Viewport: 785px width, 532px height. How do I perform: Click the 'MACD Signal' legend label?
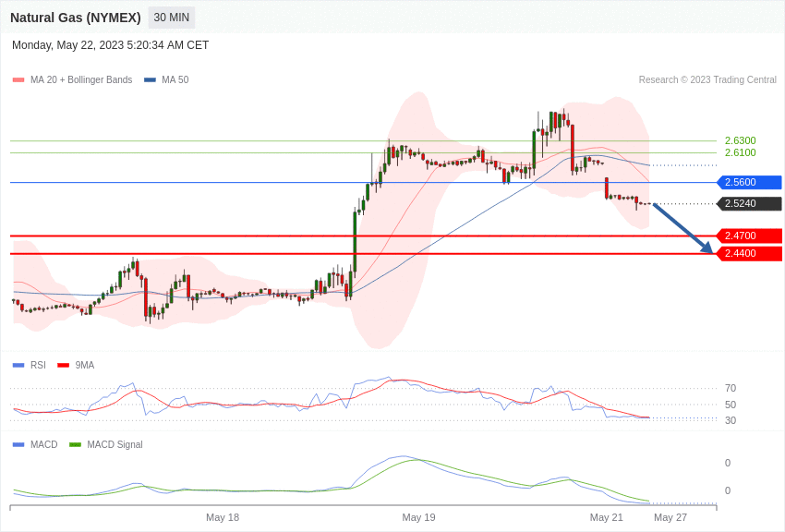115,444
